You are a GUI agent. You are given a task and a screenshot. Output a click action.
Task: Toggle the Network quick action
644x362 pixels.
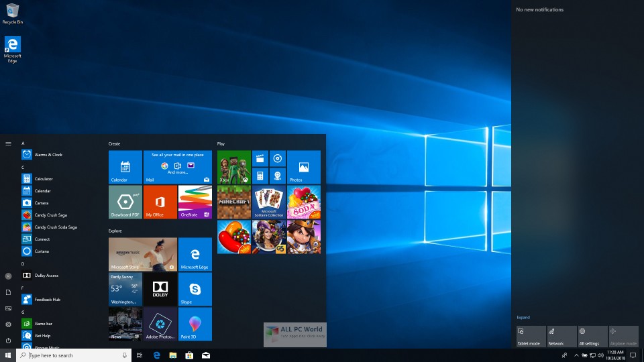coord(562,336)
